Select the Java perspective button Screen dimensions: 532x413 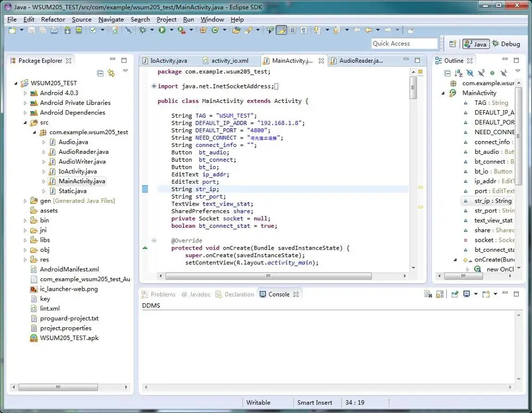point(476,44)
